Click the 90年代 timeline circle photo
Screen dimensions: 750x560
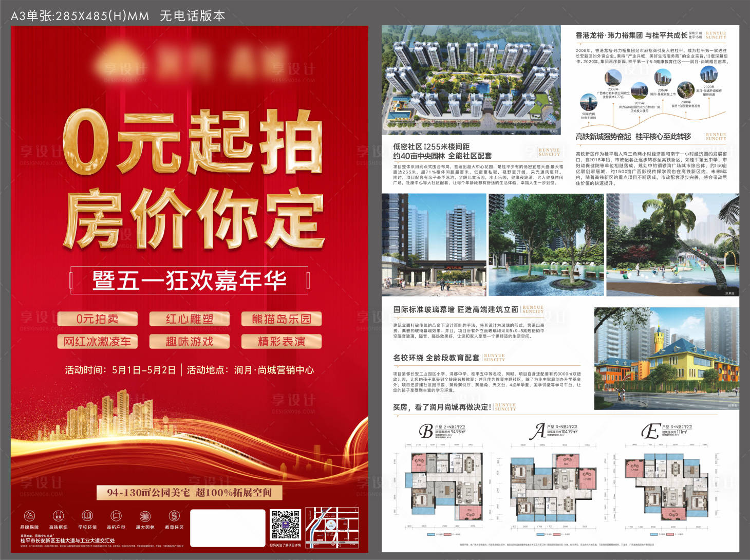coord(589,102)
